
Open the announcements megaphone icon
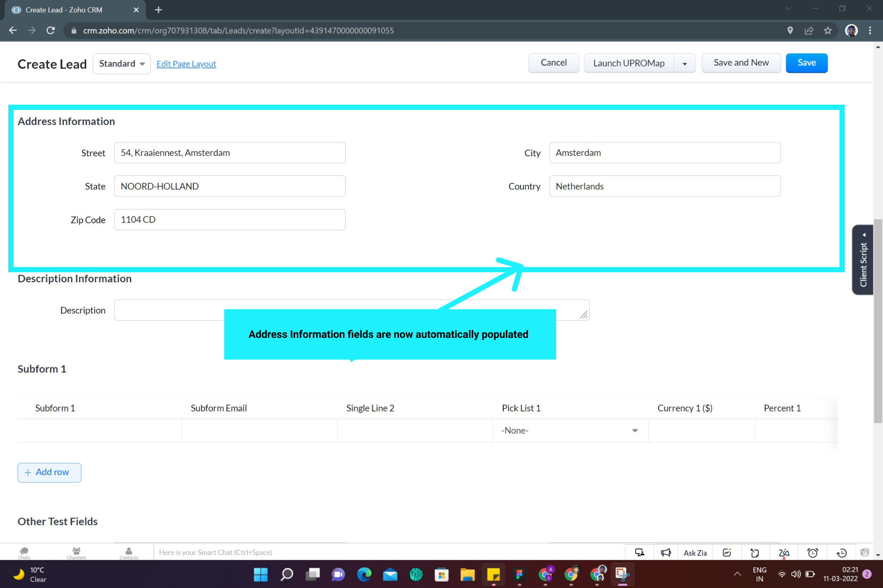pos(666,552)
